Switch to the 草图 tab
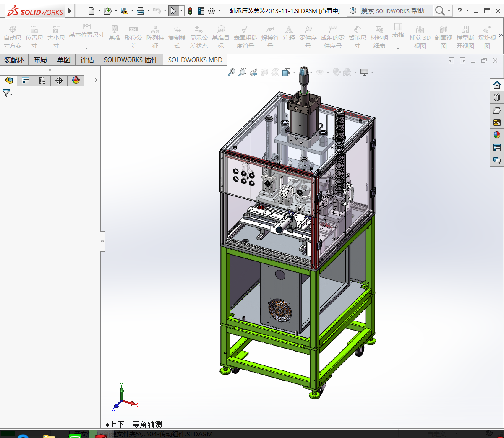Viewport: 504px width, 438px height. [64, 60]
